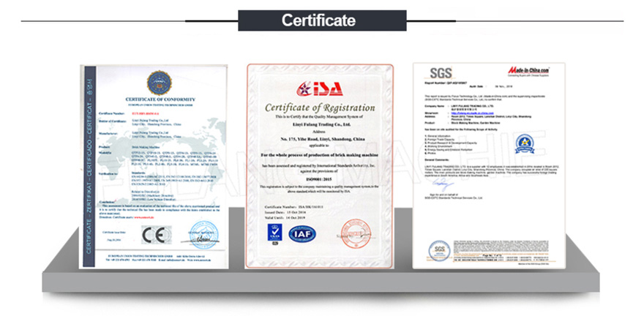Open the CE Certificate of Conformity image
This screenshot has height=316, width=644.
point(154,166)
